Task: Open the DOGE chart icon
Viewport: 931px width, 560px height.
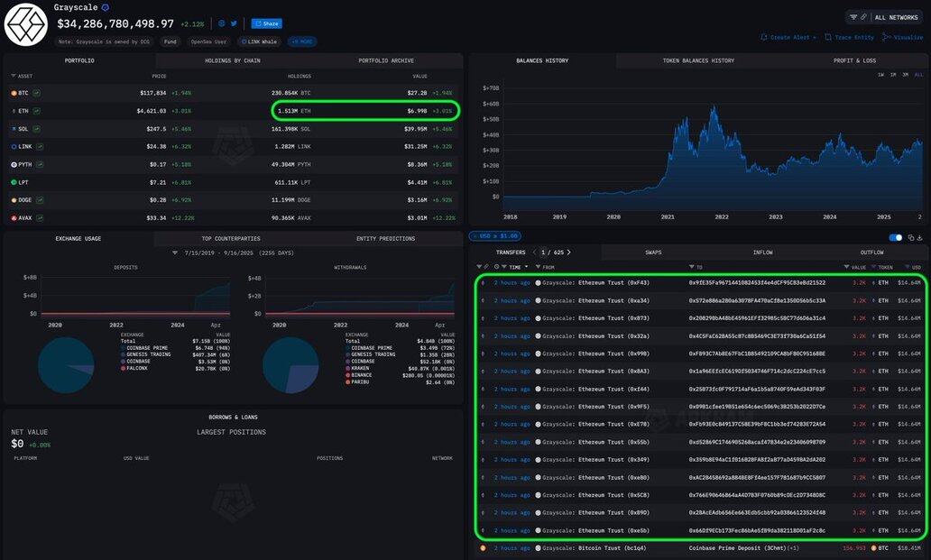Action: [39, 200]
